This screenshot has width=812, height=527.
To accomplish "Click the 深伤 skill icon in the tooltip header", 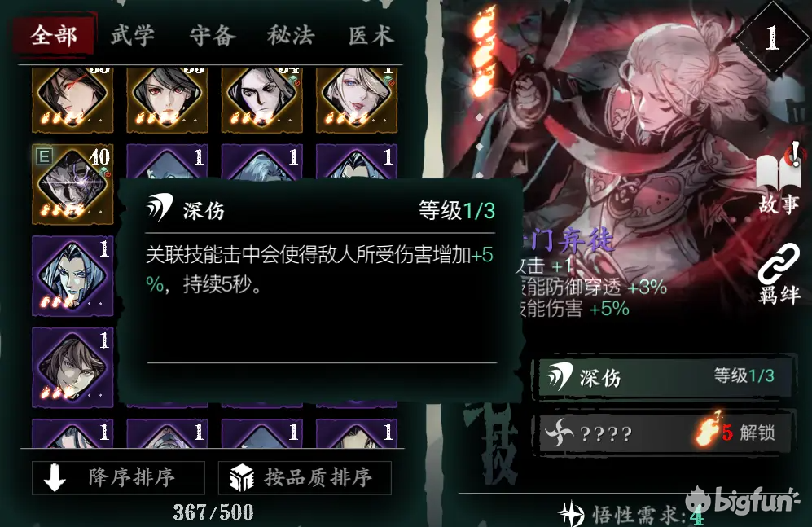I will tap(159, 208).
